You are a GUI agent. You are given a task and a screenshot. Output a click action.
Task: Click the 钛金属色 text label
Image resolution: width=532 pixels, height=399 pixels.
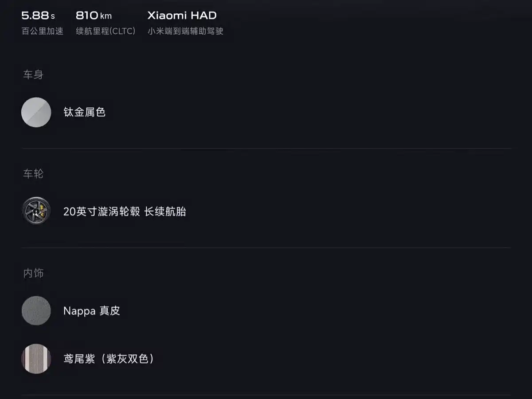tap(84, 112)
